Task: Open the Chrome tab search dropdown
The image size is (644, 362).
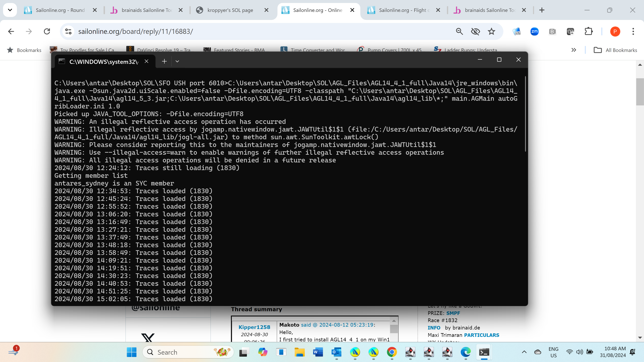Action: [x=10, y=10]
